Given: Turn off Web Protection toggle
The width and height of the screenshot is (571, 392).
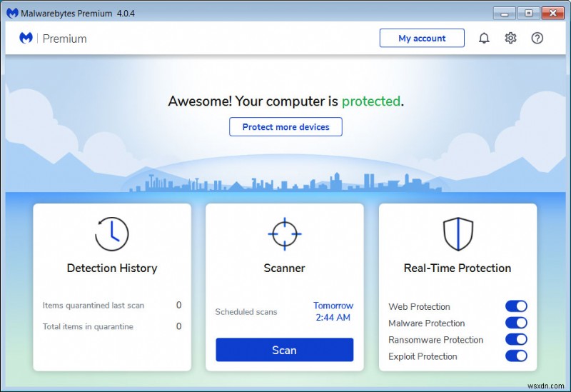Looking at the screenshot, I should 516,306.
